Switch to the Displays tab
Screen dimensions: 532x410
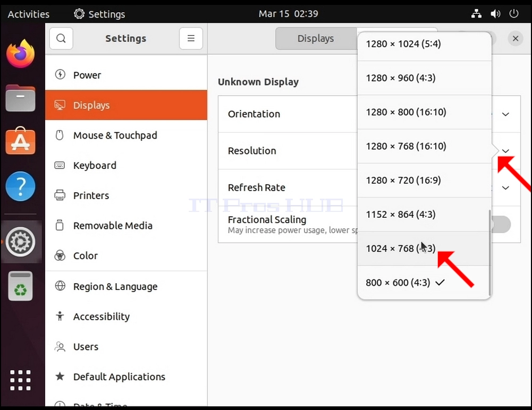coord(316,38)
